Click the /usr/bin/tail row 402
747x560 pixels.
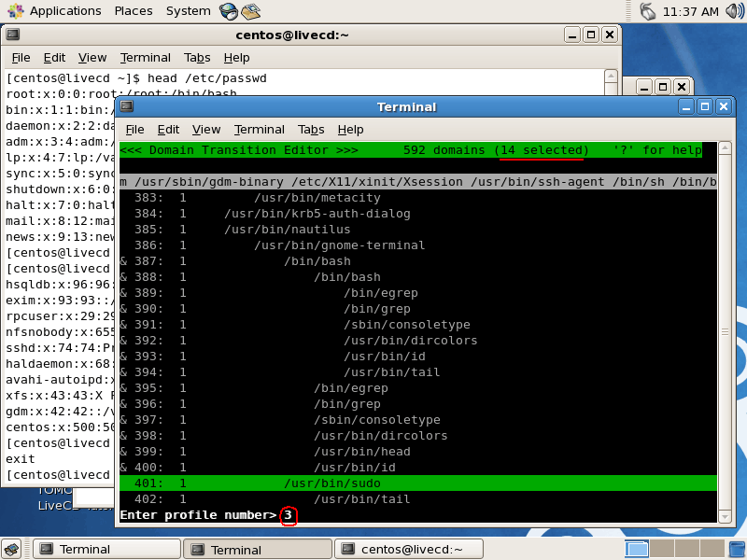click(417, 499)
